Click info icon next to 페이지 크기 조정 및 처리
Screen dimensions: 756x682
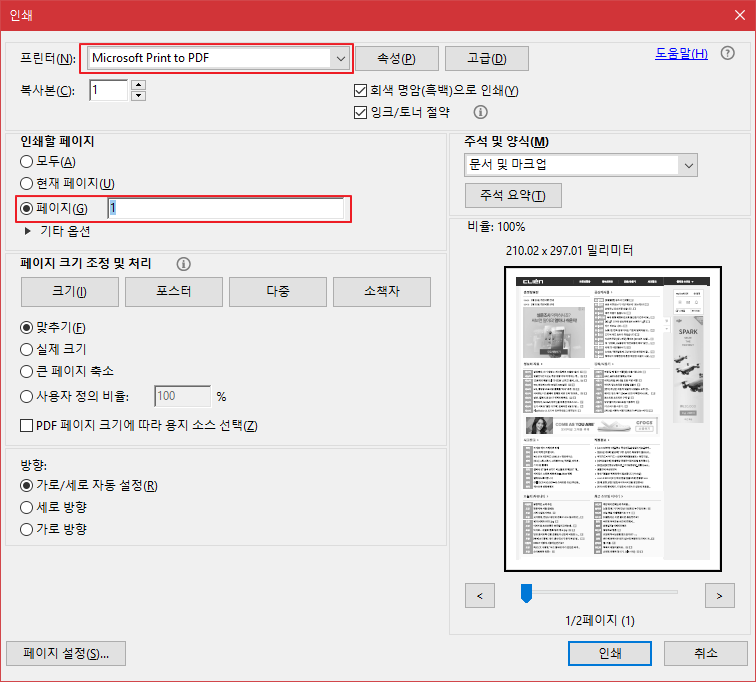point(183,264)
